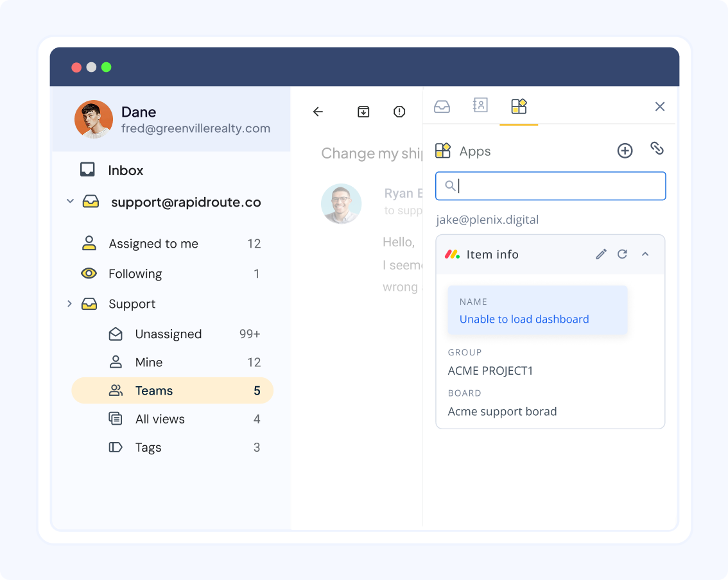Open the Unable to load dashboard link
The height and width of the screenshot is (580, 728).
[x=524, y=319]
